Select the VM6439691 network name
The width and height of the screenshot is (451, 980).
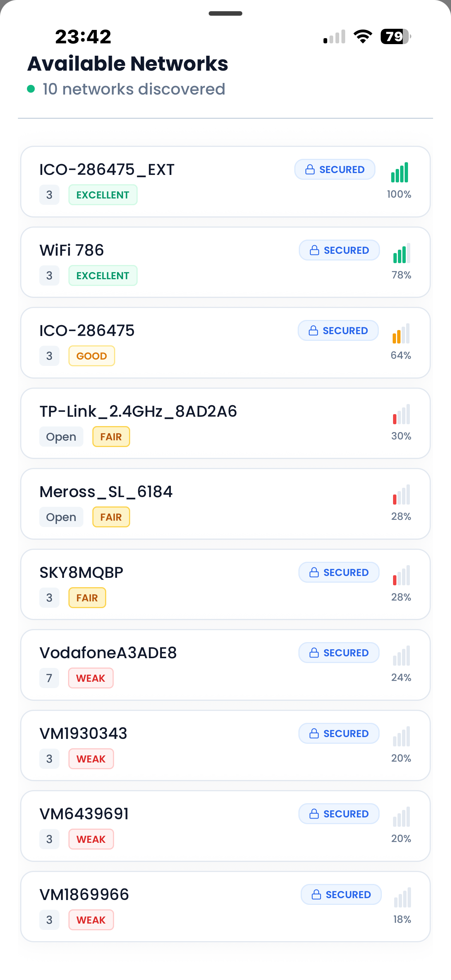84,814
